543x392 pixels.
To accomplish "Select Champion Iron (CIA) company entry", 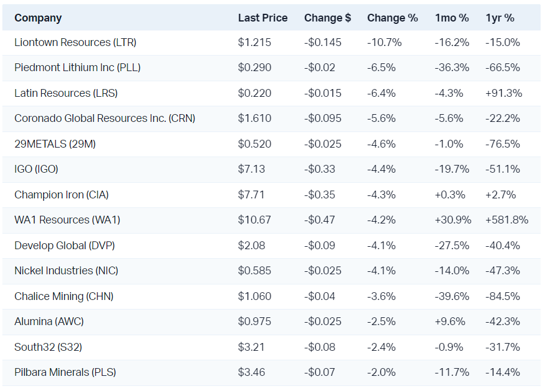I will coord(62,194).
